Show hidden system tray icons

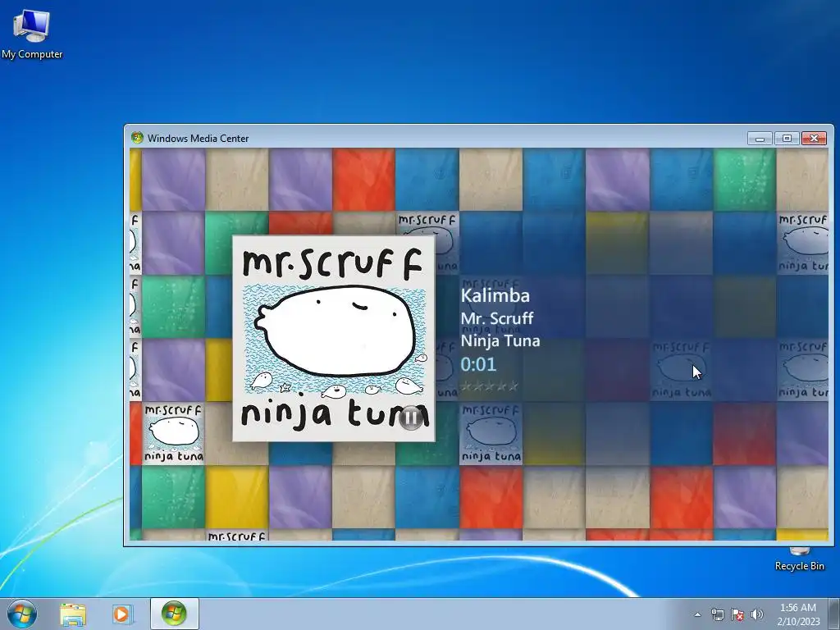click(697, 614)
